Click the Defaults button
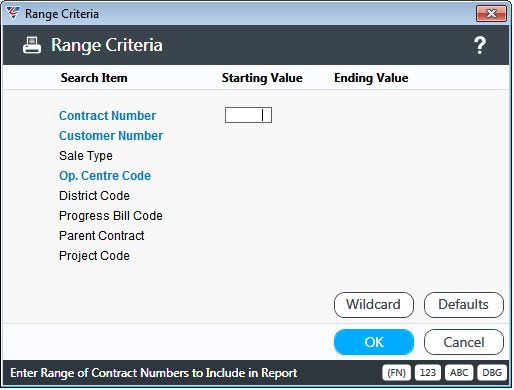Screen dimensions: 514x390 click(x=464, y=305)
